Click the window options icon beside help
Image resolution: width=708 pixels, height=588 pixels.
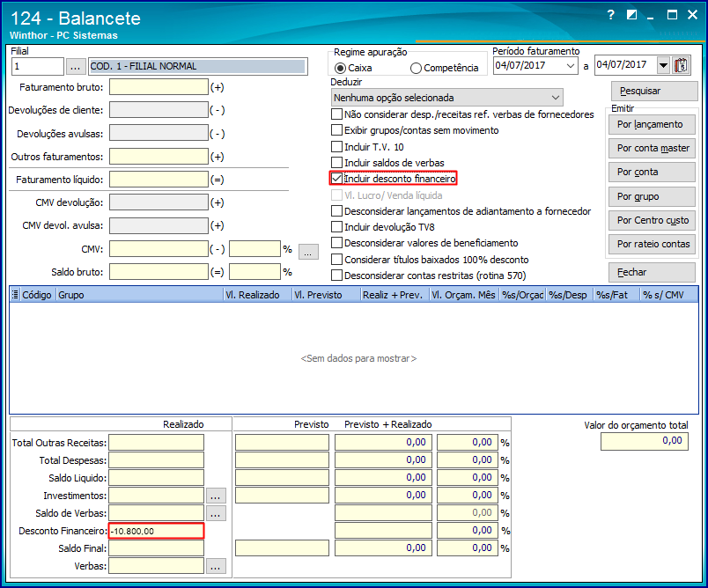click(x=631, y=15)
